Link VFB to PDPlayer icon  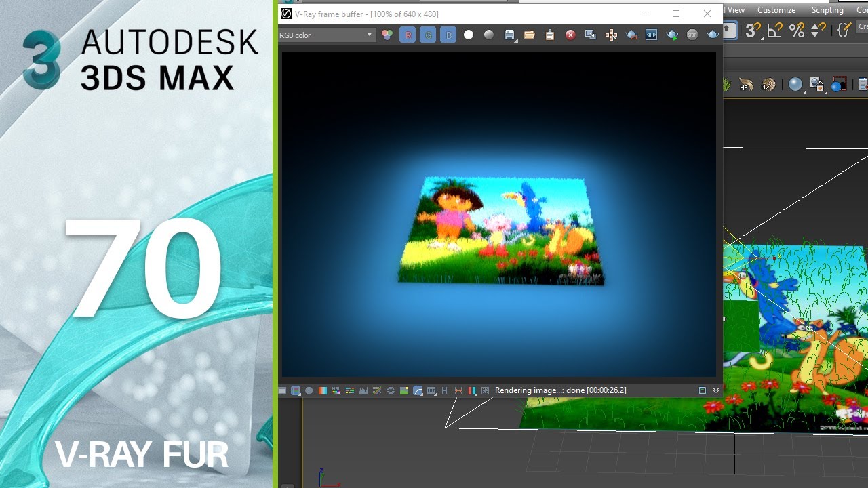(652, 35)
